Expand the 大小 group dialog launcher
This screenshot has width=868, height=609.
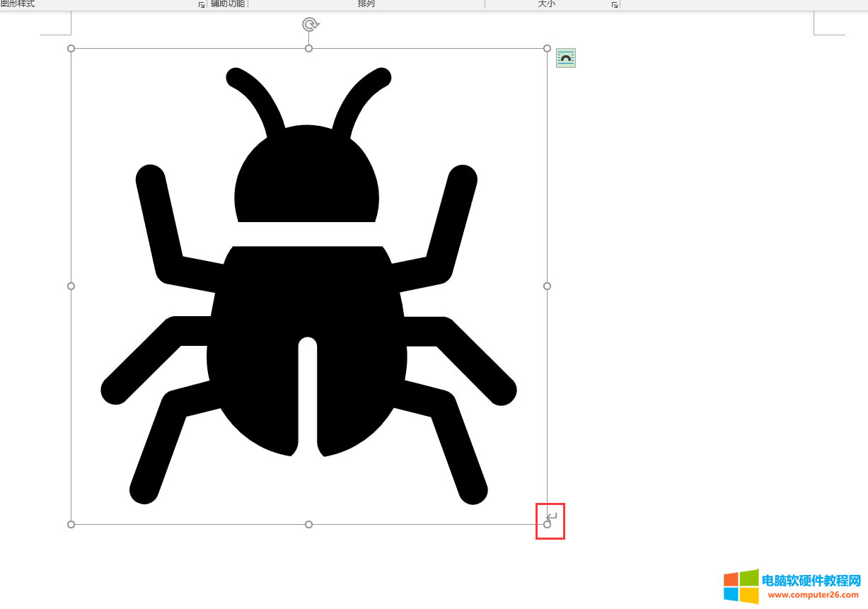pos(615,4)
